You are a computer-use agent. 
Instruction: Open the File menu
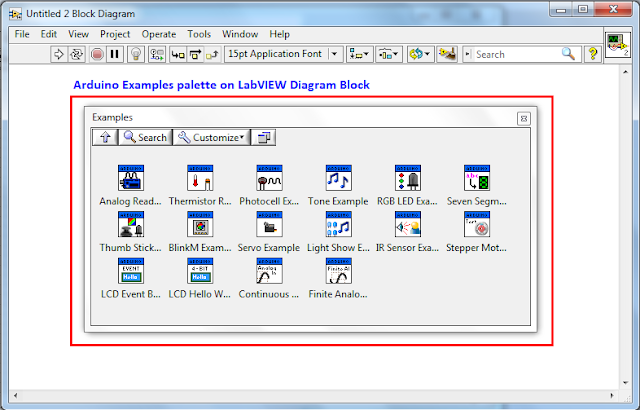22,34
